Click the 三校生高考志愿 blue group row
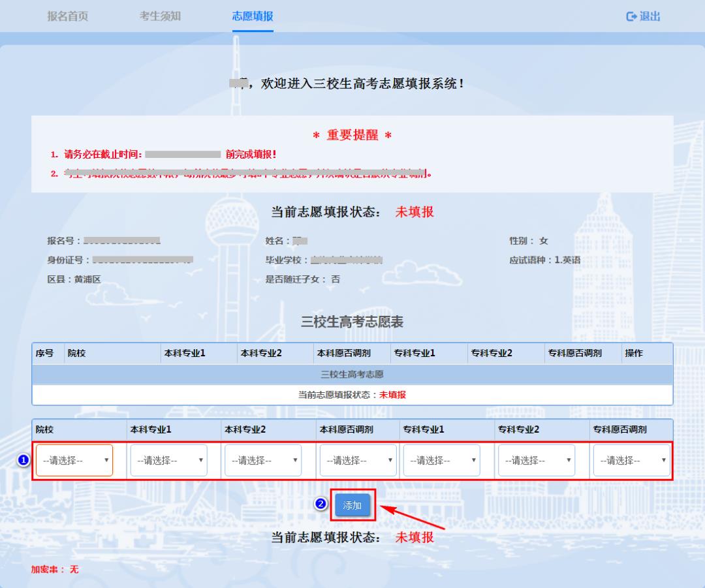Image resolution: width=705 pixels, height=588 pixels. pos(352,375)
